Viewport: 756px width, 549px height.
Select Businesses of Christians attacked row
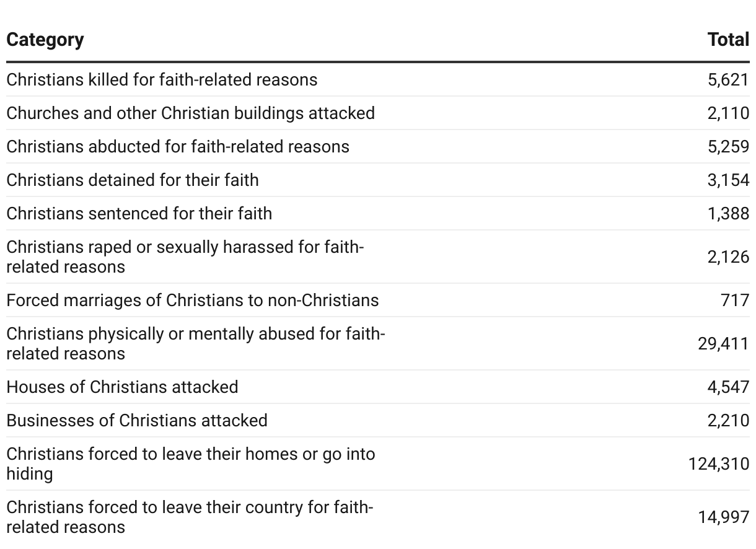[x=378, y=420]
